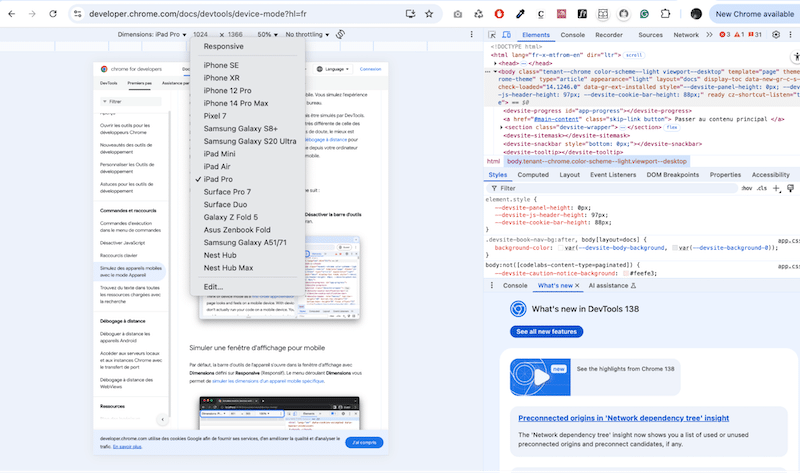Image resolution: width=800 pixels, height=473 pixels.
Task: Collapse the left sidebar chevron button
Action: (x=162, y=419)
